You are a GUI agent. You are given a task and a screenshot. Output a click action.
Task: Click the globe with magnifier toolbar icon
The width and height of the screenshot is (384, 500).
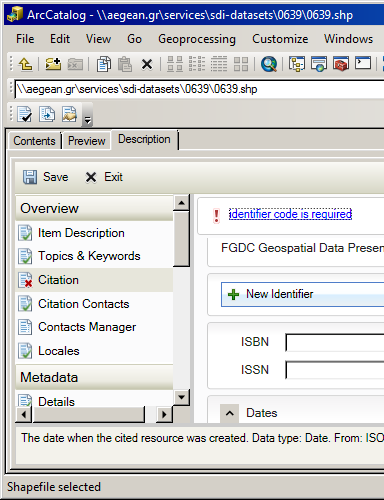click(269, 64)
